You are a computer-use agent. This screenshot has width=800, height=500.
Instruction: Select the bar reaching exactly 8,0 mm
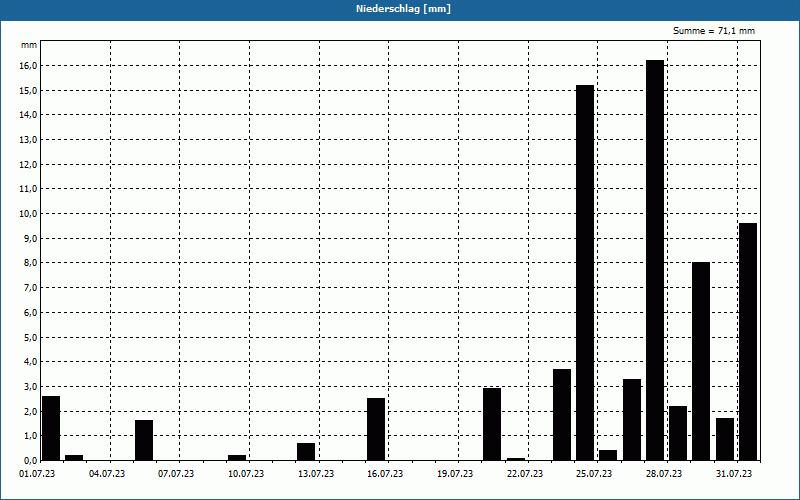point(701,361)
